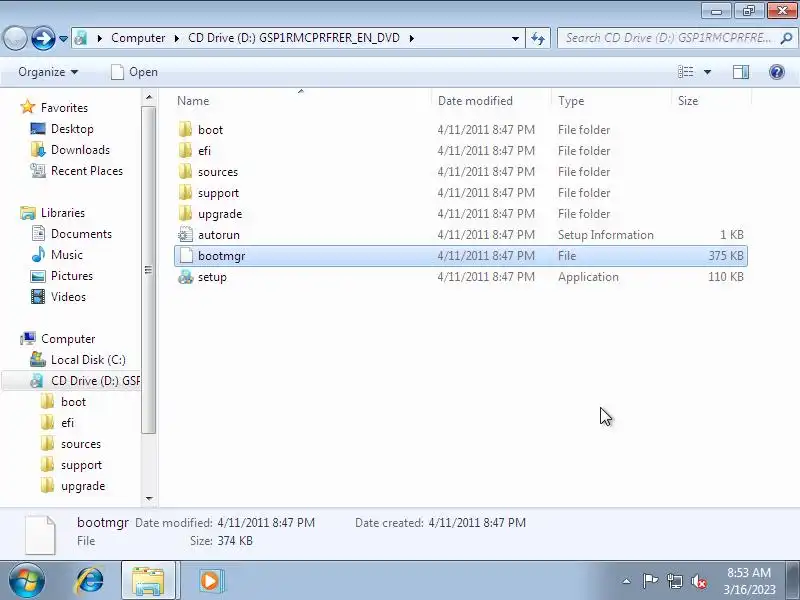The width and height of the screenshot is (800, 600).
Task: Click the CD Drive (D:) breadcrumb segment
Action: (x=294, y=38)
